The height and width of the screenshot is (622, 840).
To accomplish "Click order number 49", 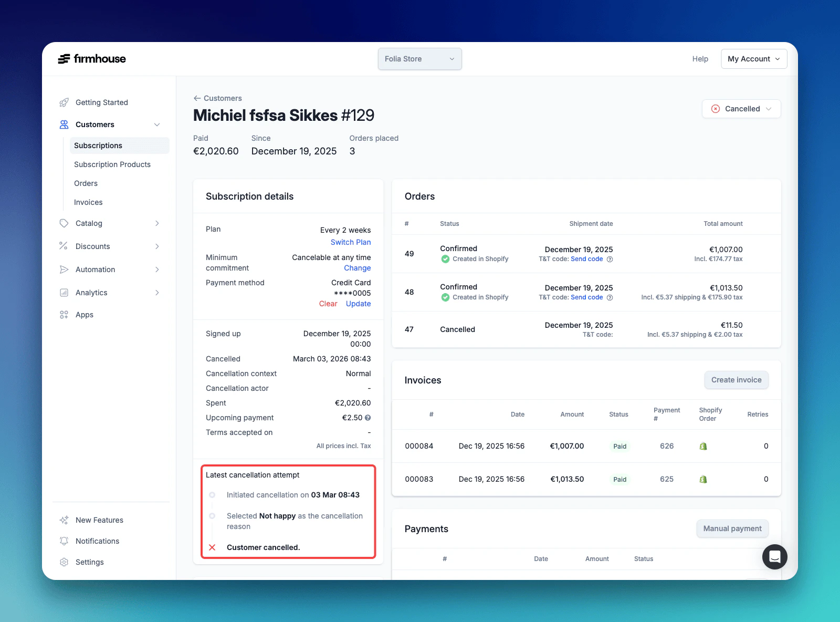I will pyautogui.click(x=409, y=254).
